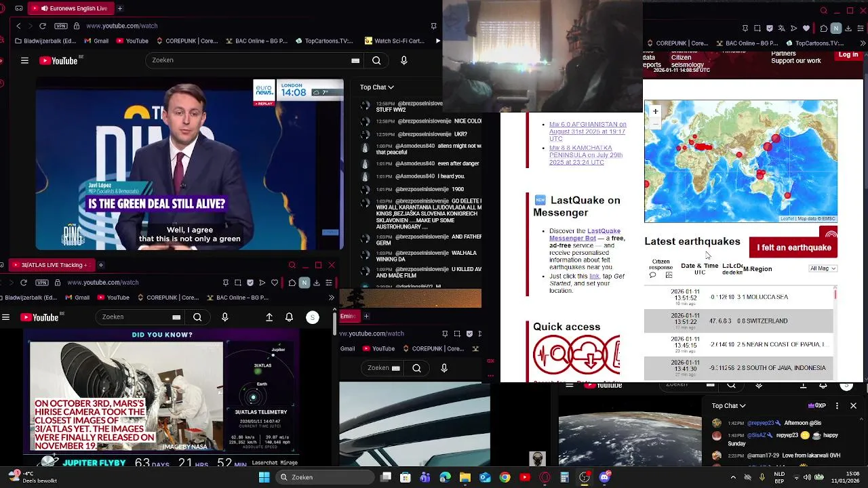Screen dimensions: 868x488
Task: Select the SWITZERLAND earthquake row
Action: 738,321
